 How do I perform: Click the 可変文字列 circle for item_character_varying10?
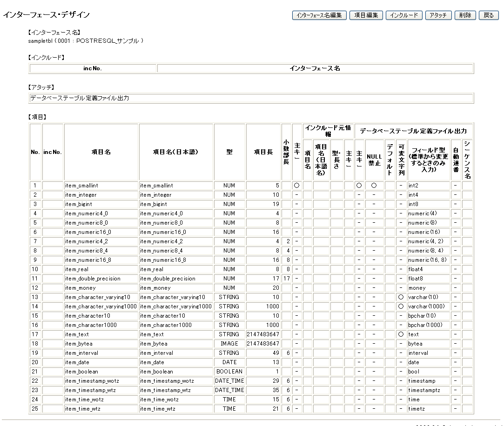401,297
